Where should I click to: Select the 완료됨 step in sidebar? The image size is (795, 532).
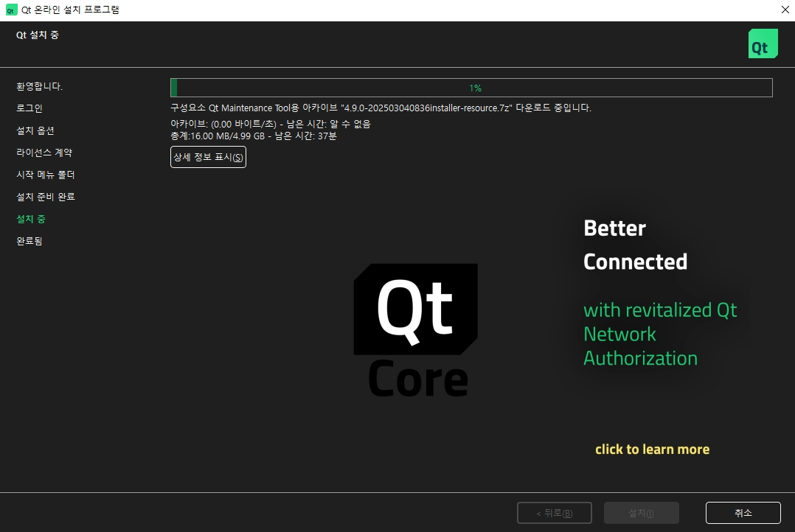coord(29,241)
